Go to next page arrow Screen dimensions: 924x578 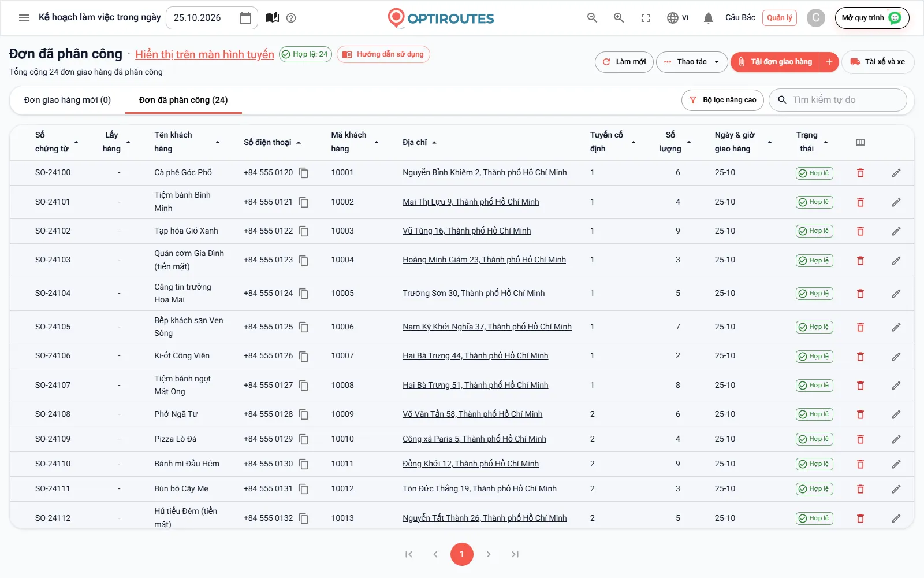489,554
